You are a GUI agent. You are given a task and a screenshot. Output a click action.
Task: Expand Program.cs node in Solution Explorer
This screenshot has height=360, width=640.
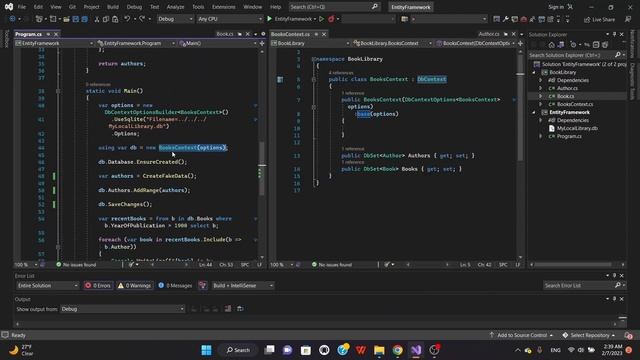pyautogui.click(x=541, y=136)
